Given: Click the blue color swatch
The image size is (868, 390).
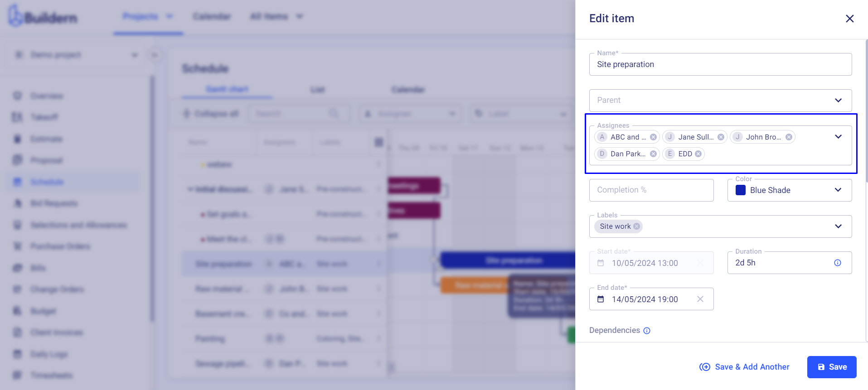Looking at the screenshot, I should 741,190.
